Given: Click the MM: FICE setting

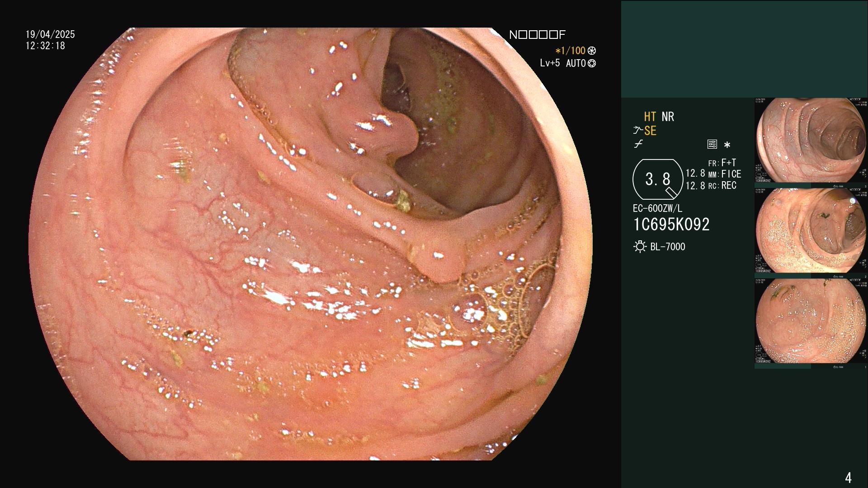Looking at the screenshot, I should [725, 174].
